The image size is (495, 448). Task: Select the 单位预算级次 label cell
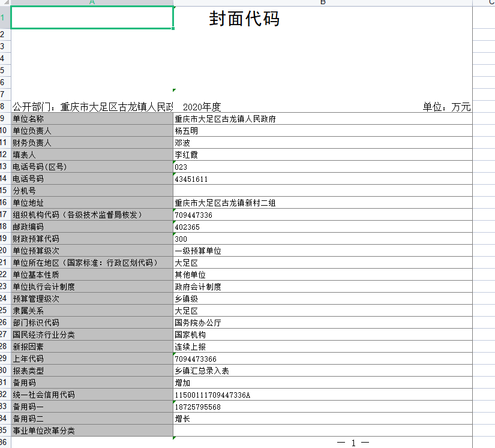92,251
